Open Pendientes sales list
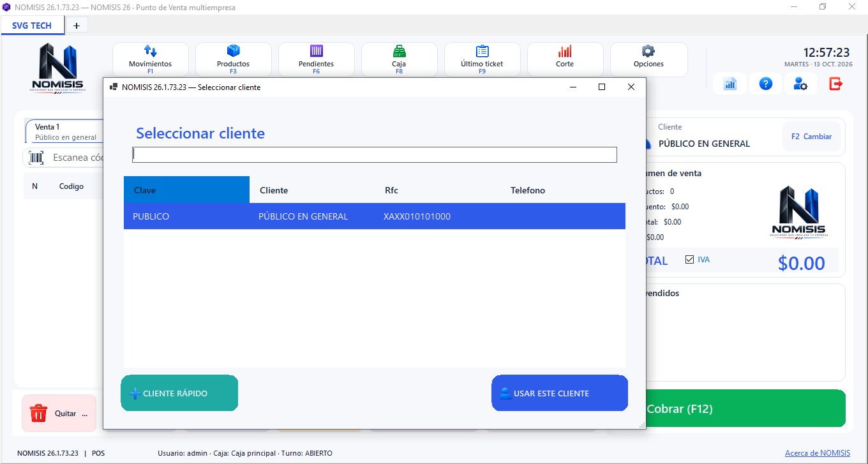 [x=317, y=59]
